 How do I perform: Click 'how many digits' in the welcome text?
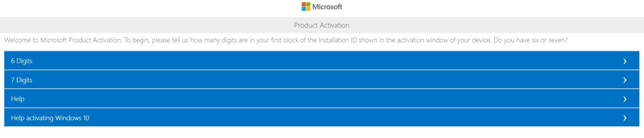tap(213, 40)
